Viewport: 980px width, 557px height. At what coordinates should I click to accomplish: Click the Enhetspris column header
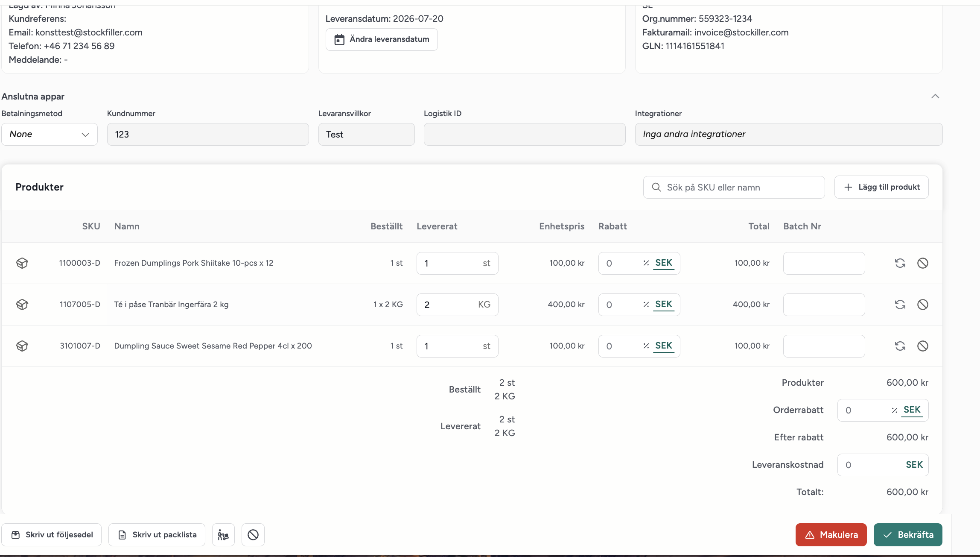pyautogui.click(x=562, y=226)
